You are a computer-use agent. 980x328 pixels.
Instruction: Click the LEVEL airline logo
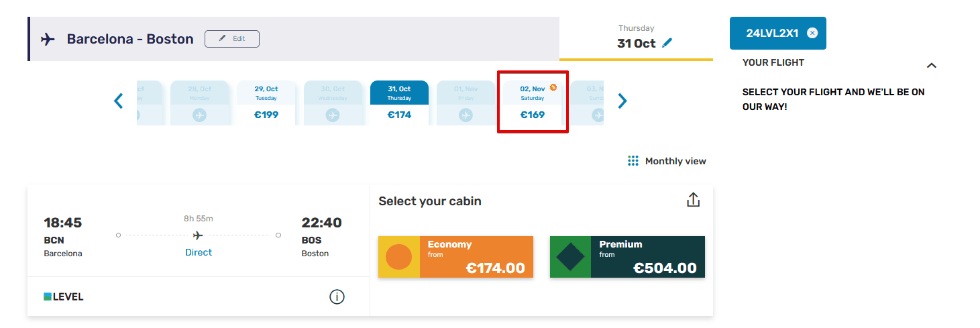(x=64, y=296)
